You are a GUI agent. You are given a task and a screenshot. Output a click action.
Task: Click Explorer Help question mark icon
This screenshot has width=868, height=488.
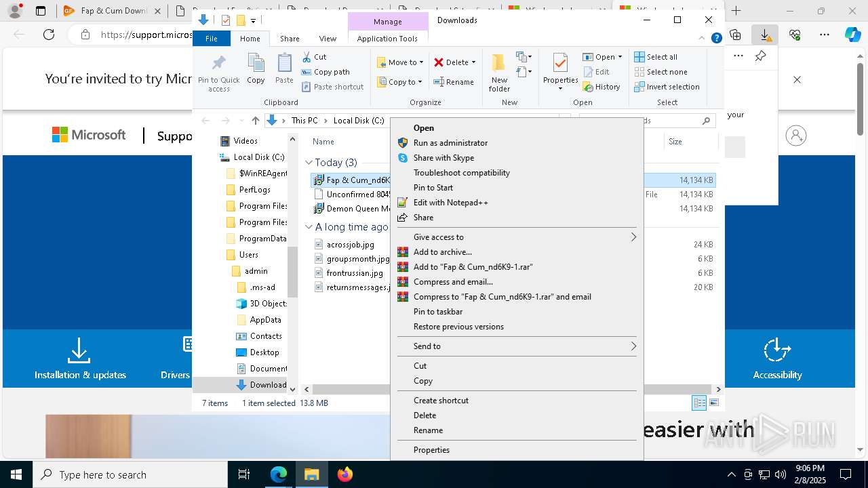pyautogui.click(x=716, y=39)
